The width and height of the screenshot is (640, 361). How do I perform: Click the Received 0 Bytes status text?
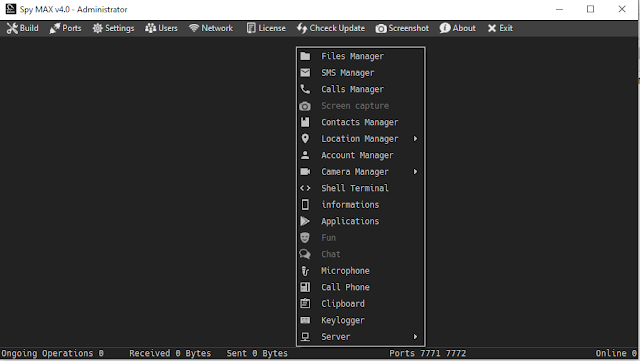170,353
